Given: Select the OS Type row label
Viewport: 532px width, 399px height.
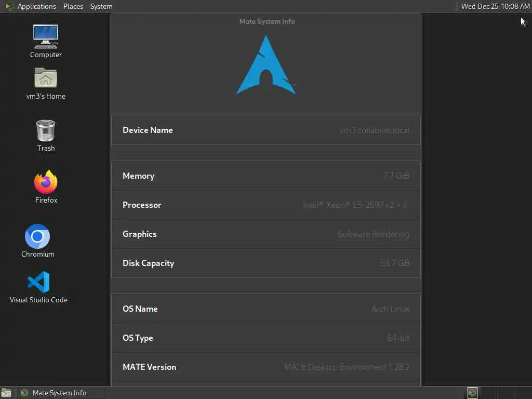Looking at the screenshot, I should click(x=138, y=338).
